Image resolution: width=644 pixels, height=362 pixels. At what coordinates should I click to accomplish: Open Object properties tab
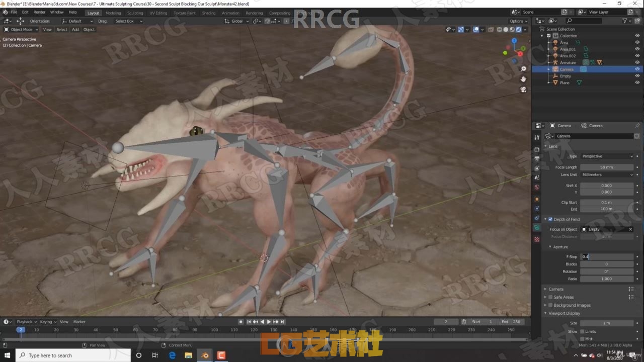537,199
